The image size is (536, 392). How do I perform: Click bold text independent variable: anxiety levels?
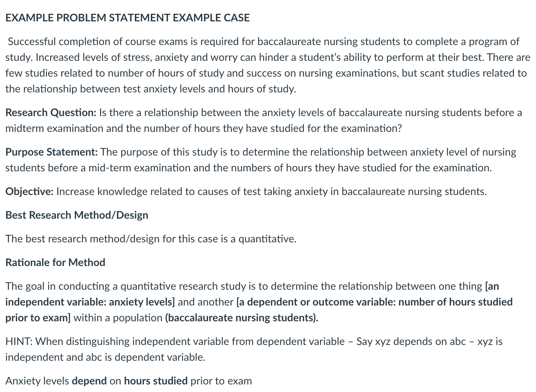90,302
